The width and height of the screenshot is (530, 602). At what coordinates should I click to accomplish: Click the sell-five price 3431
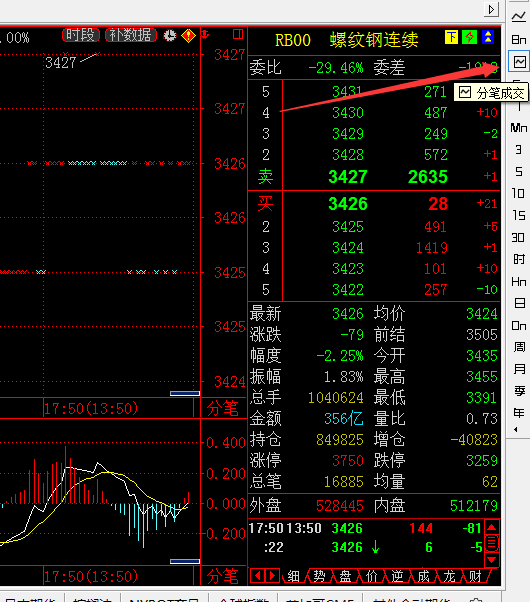click(348, 92)
